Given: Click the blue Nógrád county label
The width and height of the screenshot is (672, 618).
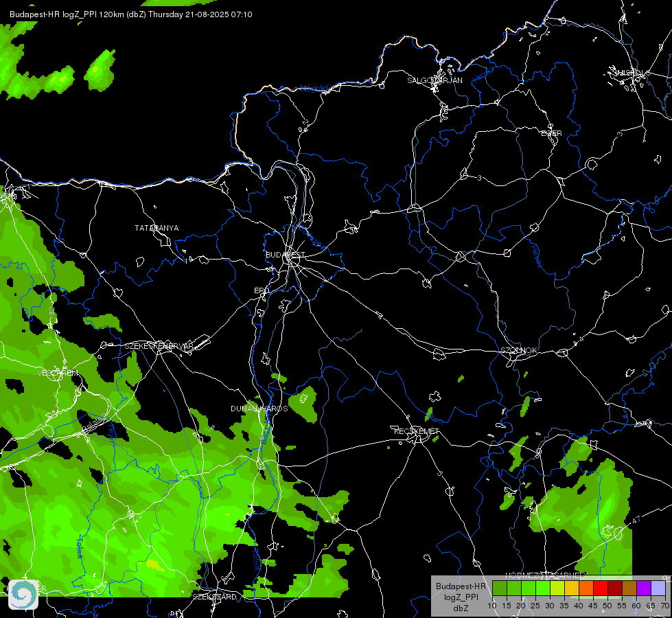Looking at the screenshot, I should [x=314, y=89].
